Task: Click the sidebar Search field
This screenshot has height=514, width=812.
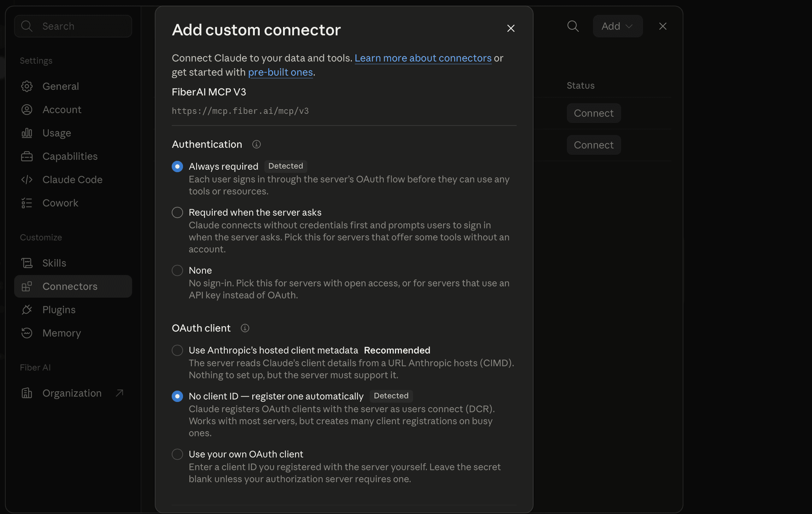Action: point(73,26)
